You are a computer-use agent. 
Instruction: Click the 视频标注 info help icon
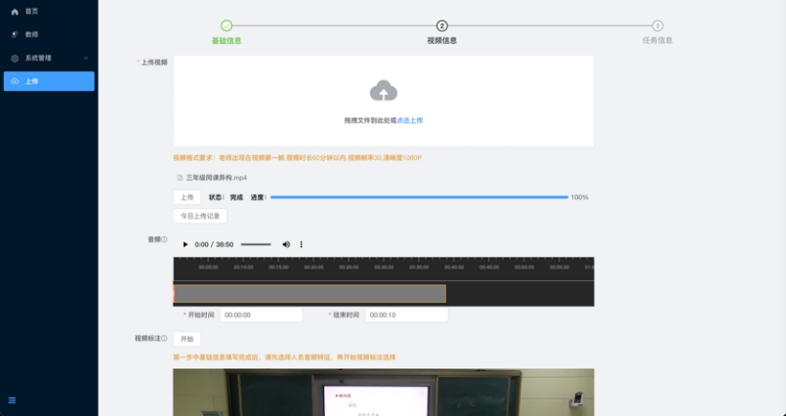pyautogui.click(x=164, y=339)
